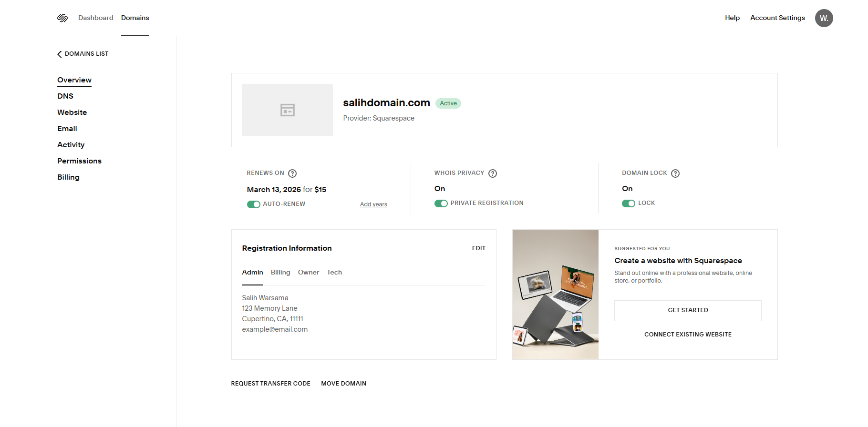The height and width of the screenshot is (427, 868).
Task: Click the back chevron beside Domains List
Action: pos(60,54)
